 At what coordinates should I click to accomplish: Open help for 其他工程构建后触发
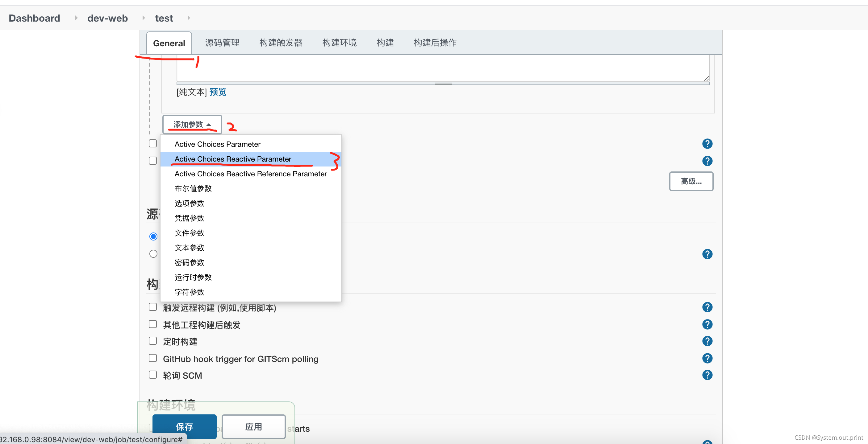pos(707,324)
